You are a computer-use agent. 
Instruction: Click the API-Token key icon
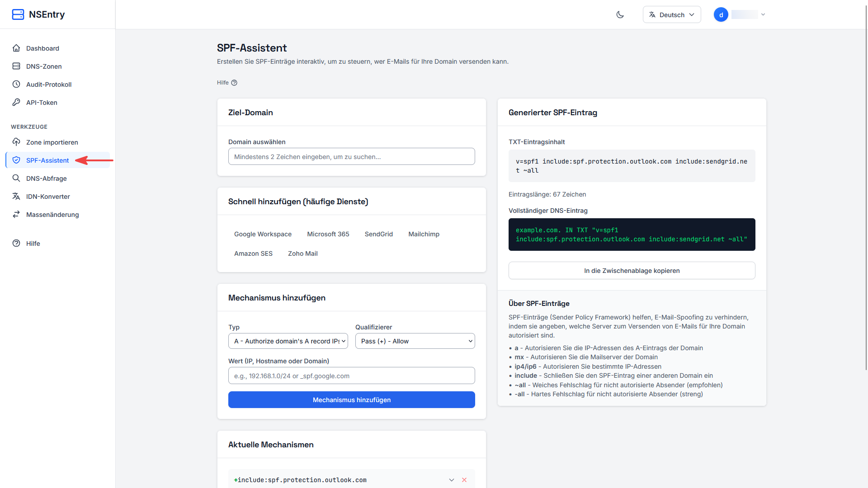coord(16,102)
